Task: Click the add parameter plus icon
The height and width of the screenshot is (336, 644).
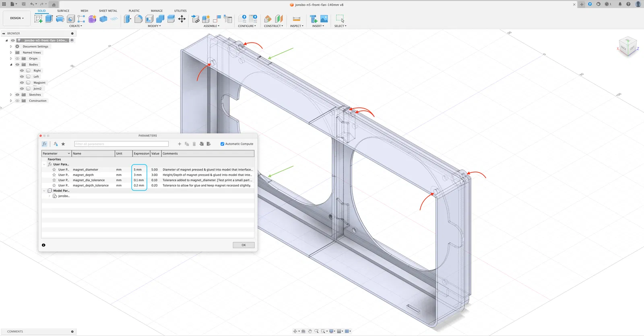Action: tap(180, 144)
